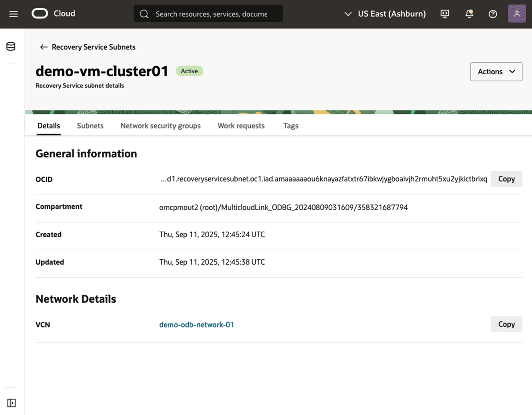Open the navigation hamburger menu
This screenshot has height=415, width=532.
coord(13,13)
